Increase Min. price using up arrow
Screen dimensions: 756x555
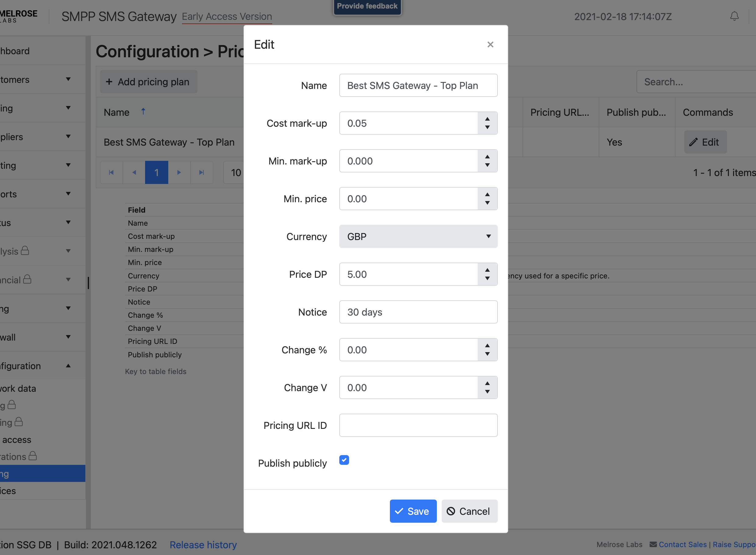coord(487,195)
